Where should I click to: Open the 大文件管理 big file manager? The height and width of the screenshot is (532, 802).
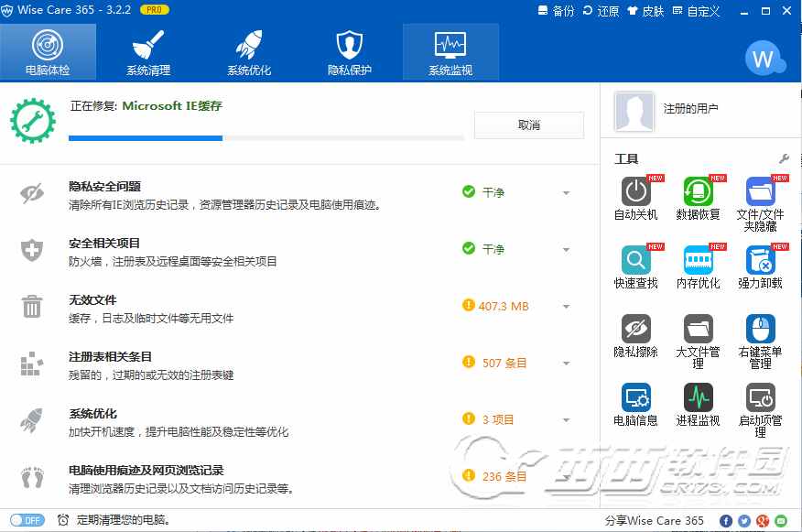click(698, 330)
